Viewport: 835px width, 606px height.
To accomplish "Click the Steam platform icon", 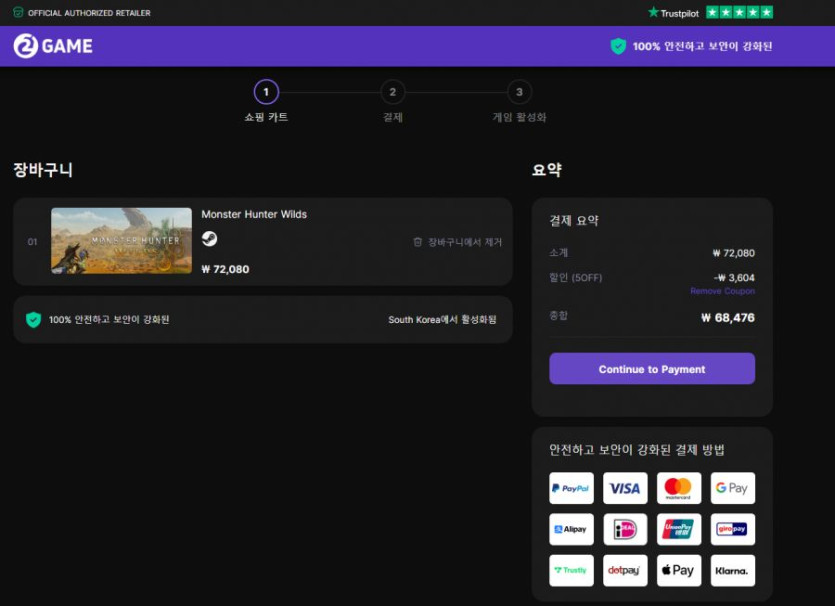I will (x=209, y=239).
